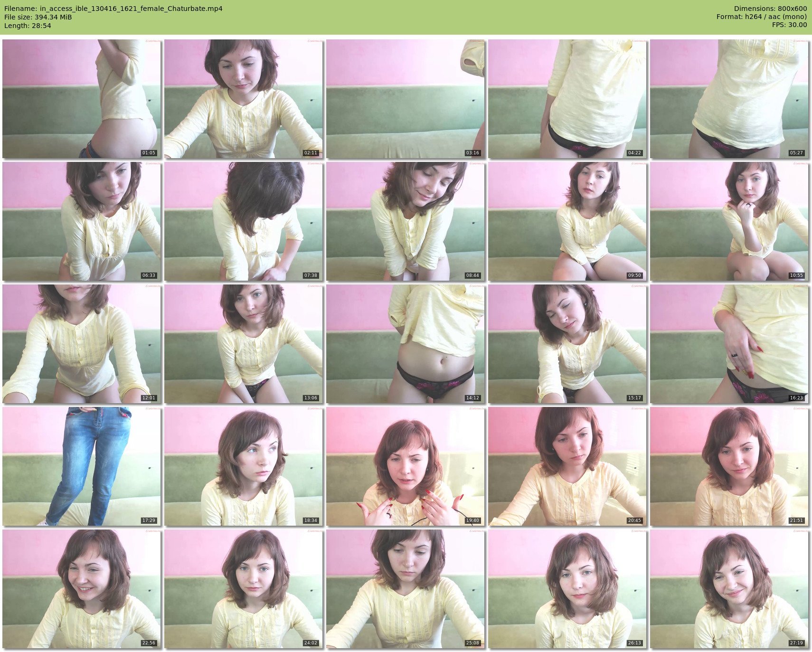The height and width of the screenshot is (652, 812).
Task: Click the blue jeans frame at 17:29
Action: [x=82, y=466]
